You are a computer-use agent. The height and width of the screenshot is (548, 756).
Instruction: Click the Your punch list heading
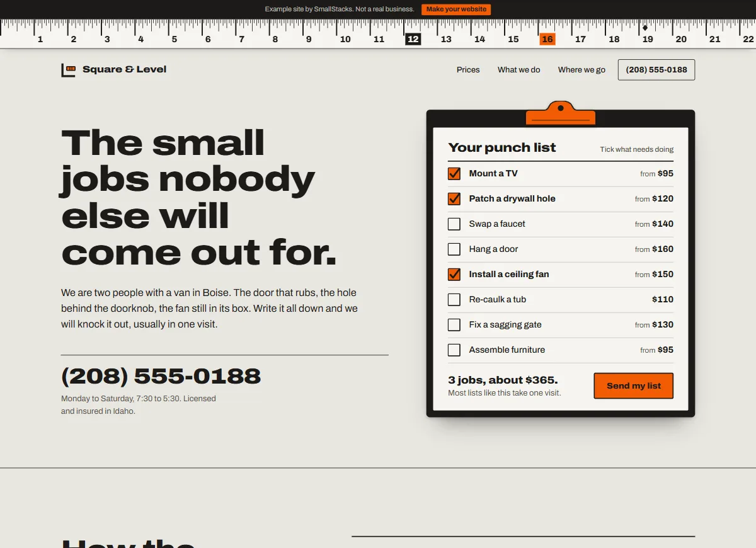[502, 147]
